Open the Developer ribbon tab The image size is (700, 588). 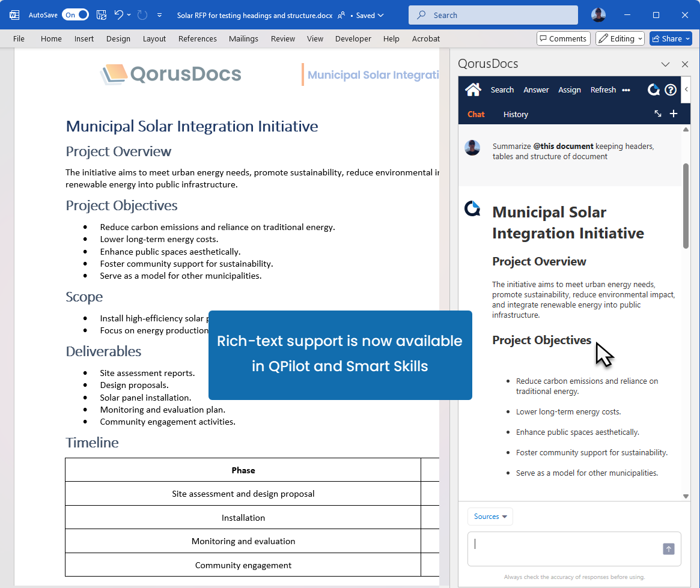click(353, 39)
